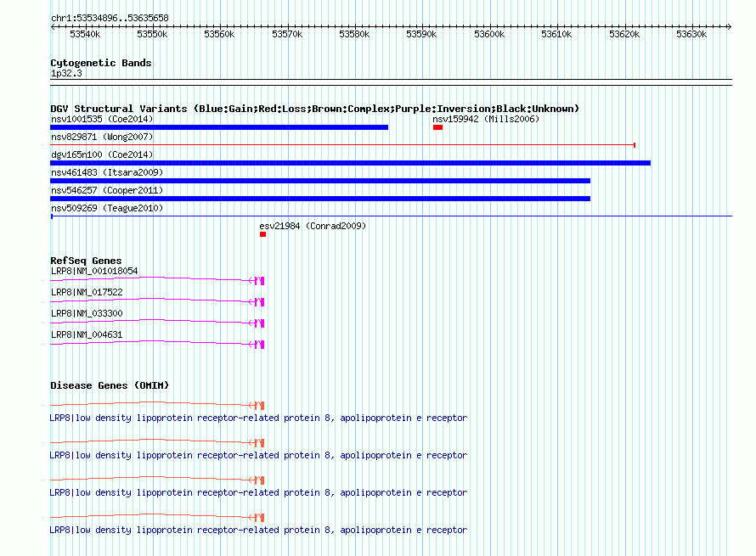Image resolution: width=756 pixels, height=556 pixels.
Task: Select the LRP8|NM_004631 transcript label
Action: click(x=87, y=334)
